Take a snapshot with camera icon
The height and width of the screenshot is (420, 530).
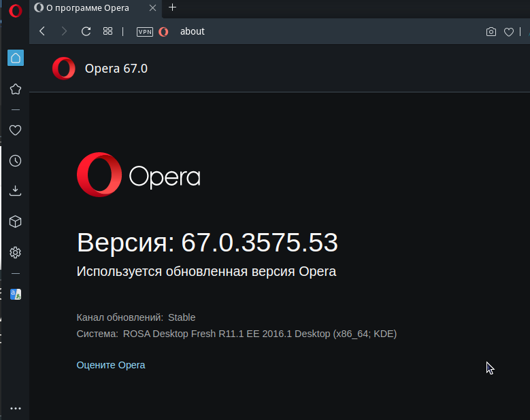point(491,32)
